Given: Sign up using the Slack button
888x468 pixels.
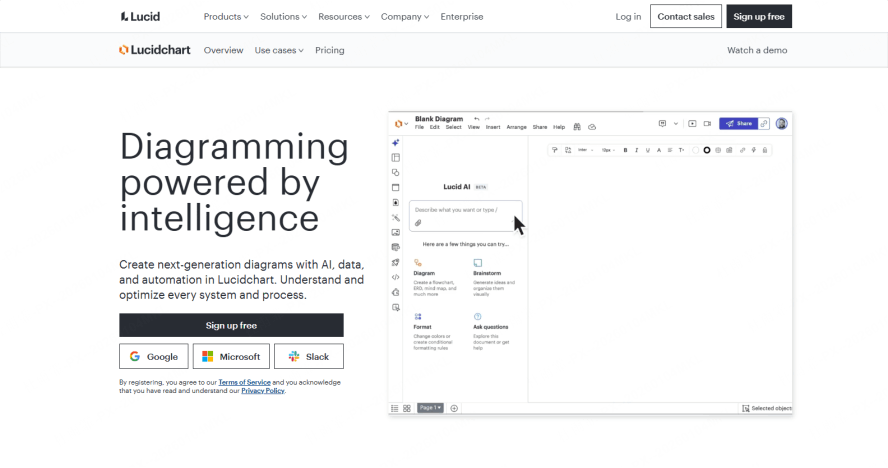Looking at the screenshot, I should [x=309, y=357].
